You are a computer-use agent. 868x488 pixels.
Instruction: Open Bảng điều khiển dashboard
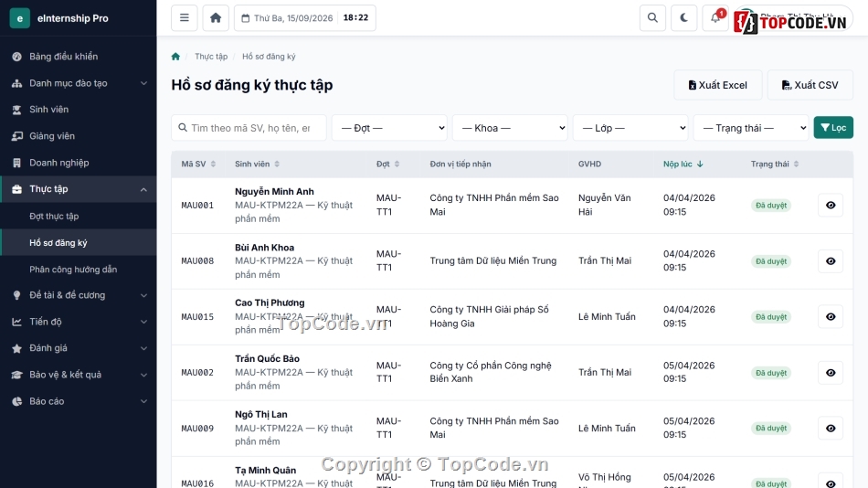click(x=78, y=57)
